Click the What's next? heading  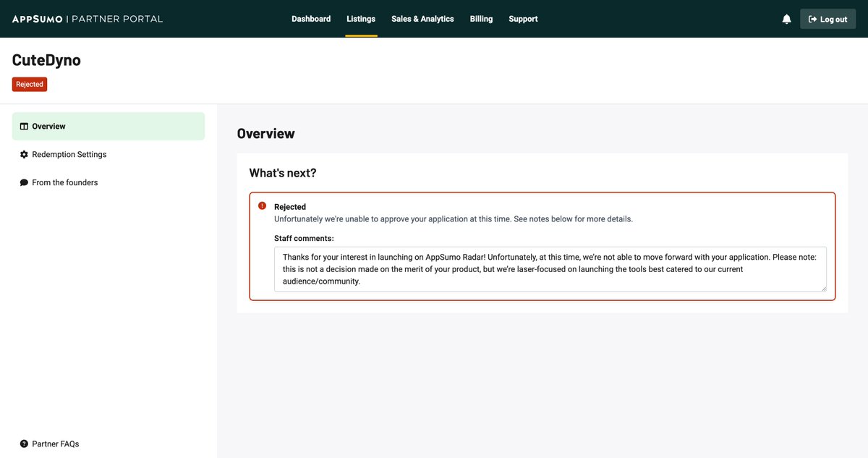click(x=283, y=173)
